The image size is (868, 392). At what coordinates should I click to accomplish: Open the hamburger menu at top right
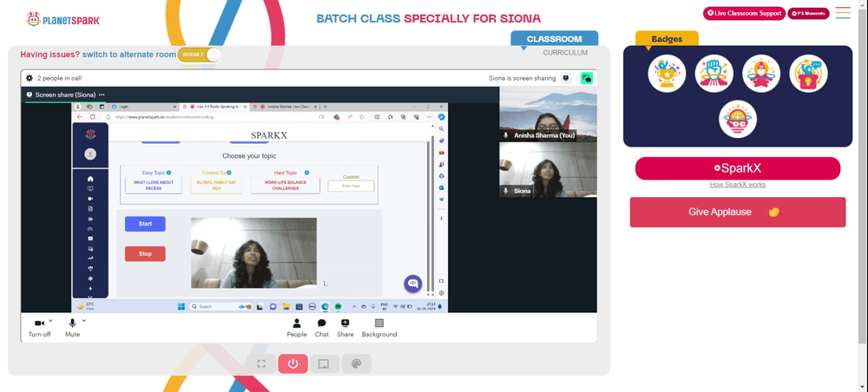843,13
